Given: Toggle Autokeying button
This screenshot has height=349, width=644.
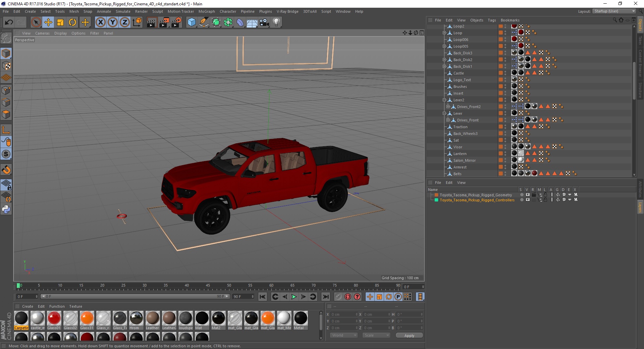Looking at the screenshot, I should tap(348, 297).
